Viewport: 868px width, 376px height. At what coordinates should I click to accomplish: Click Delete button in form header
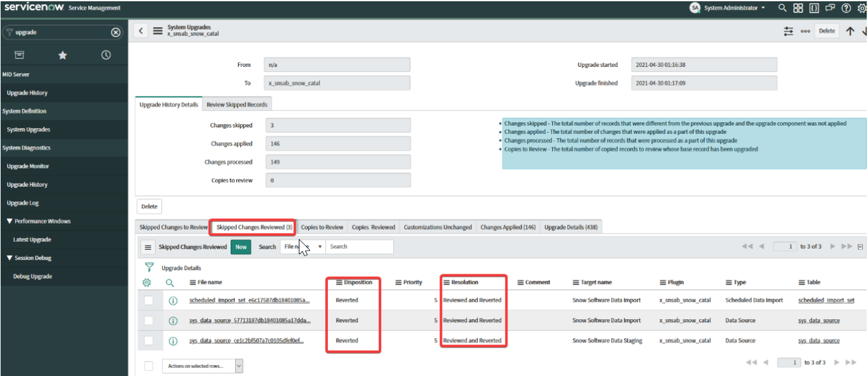coord(826,31)
